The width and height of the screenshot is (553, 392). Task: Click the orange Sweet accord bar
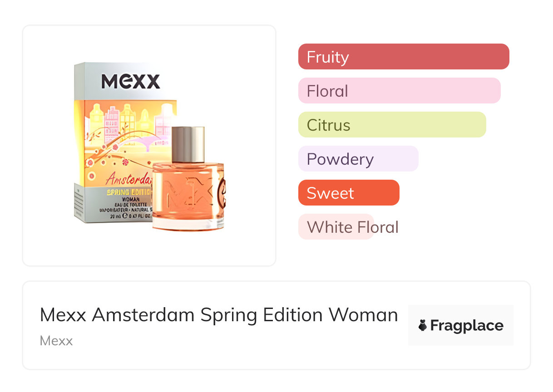pyautogui.click(x=348, y=193)
